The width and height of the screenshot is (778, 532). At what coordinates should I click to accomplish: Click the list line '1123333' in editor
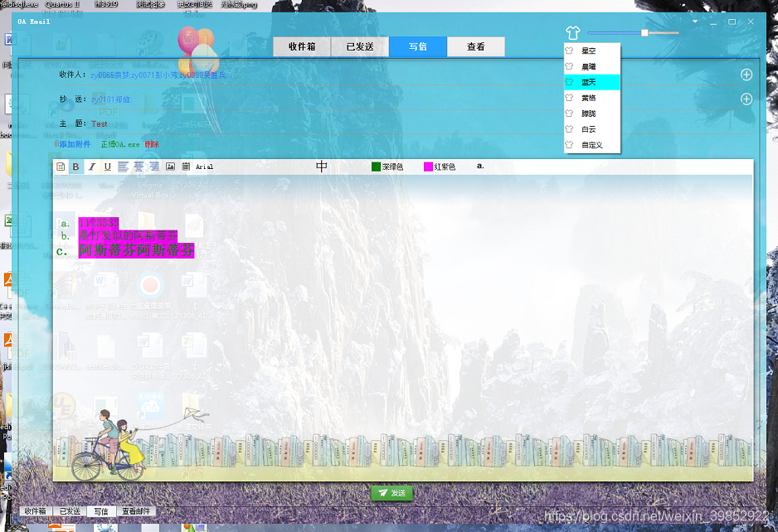pyautogui.click(x=99, y=223)
